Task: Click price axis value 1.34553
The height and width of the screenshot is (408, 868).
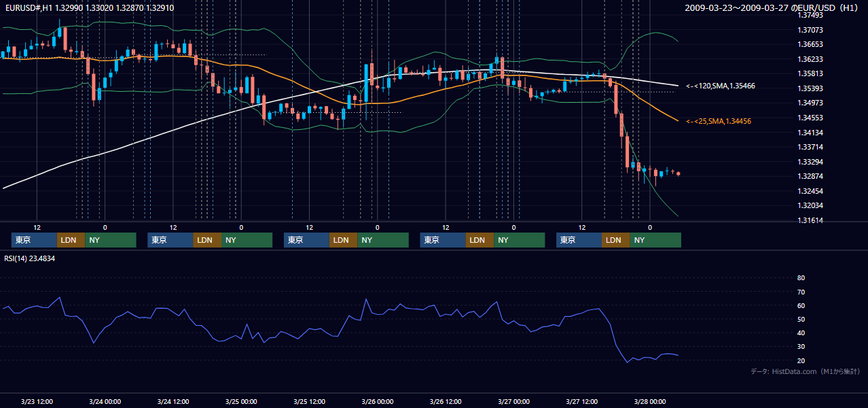Action: pyautogui.click(x=810, y=118)
